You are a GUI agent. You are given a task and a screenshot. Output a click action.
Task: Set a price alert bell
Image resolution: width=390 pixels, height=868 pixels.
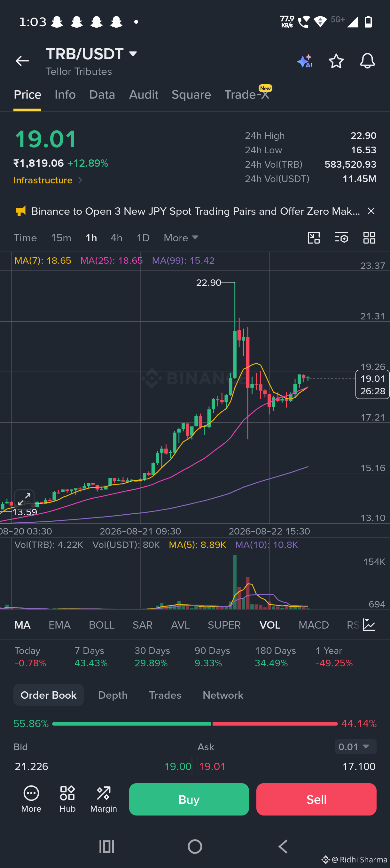pos(367,61)
